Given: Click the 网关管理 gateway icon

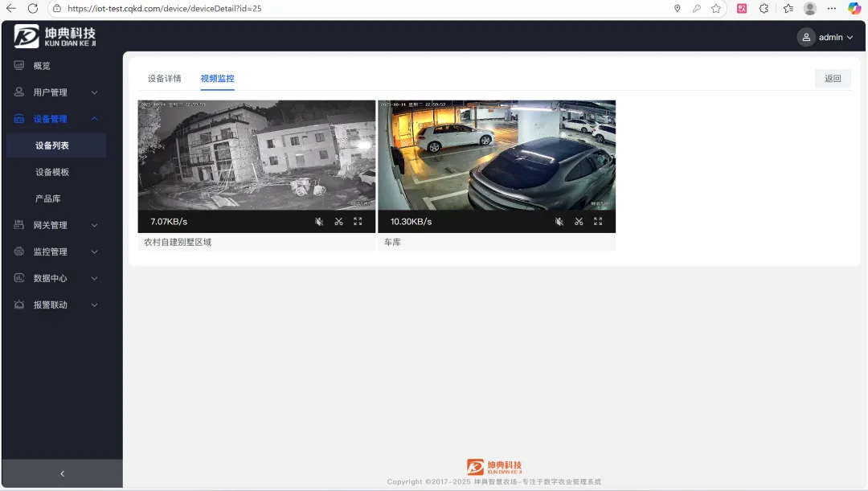Looking at the screenshot, I should pyautogui.click(x=18, y=225).
